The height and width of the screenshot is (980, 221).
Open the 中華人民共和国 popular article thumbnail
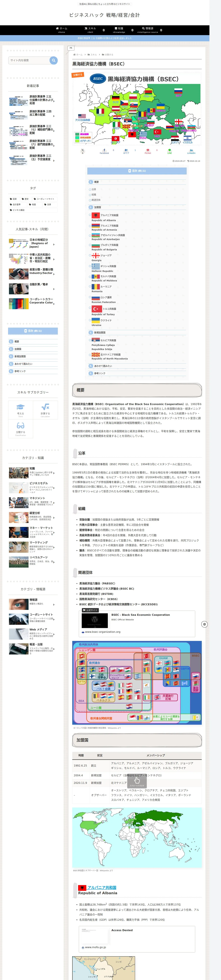point(19,259)
